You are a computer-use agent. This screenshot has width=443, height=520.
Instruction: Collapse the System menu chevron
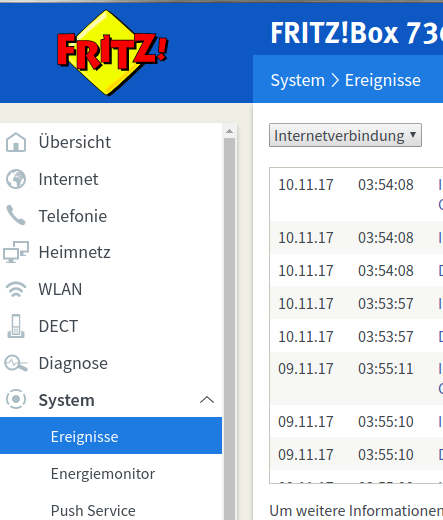click(207, 400)
